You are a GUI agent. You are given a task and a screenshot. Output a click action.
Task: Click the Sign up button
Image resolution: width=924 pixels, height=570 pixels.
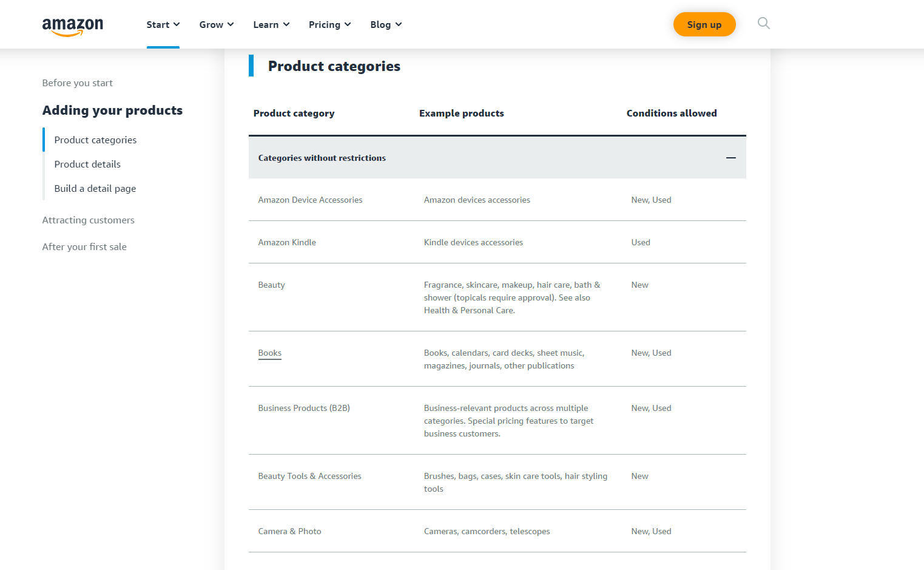click(x=704, y=25)
